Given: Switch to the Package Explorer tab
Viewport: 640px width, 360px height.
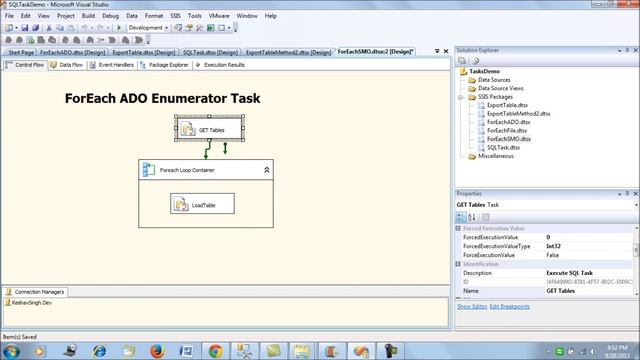Looking at the screenshot, I should coord(164,65).
